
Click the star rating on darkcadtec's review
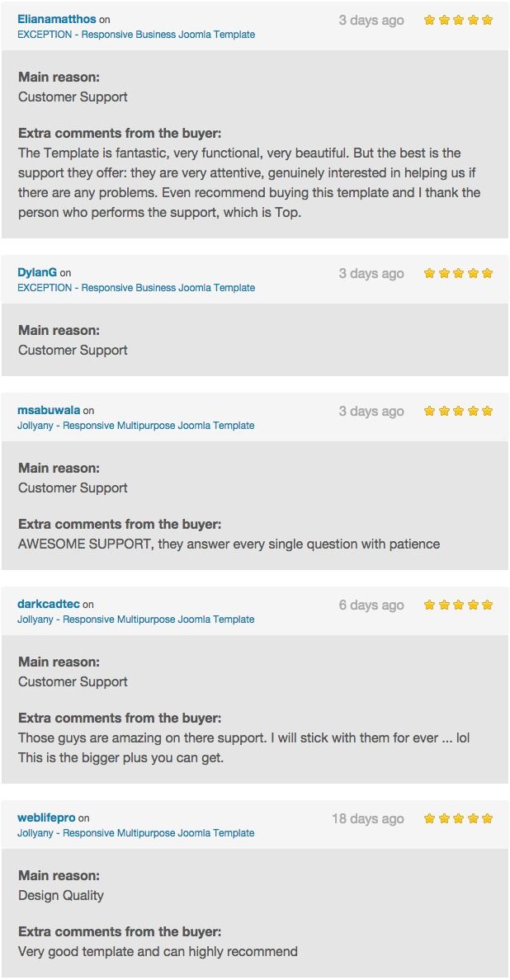coord(458,605)
